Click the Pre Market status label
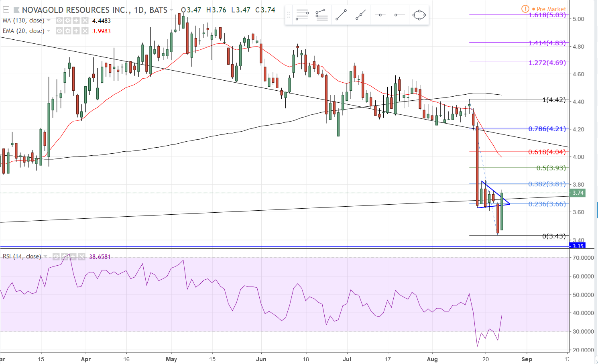This screenshot has width=598, height=364. click(x=551, y=9)
